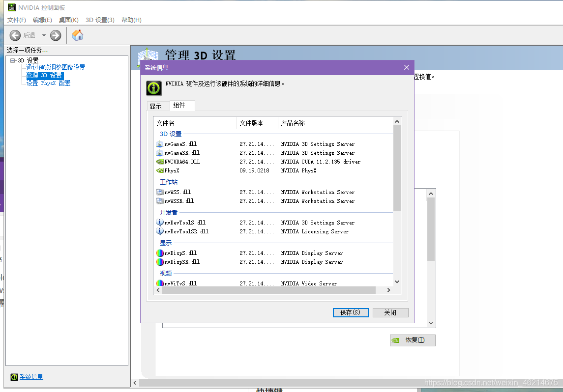Open the home page with the house icon
This screenshot has height=392, width=563.
[x=77, y=35]
